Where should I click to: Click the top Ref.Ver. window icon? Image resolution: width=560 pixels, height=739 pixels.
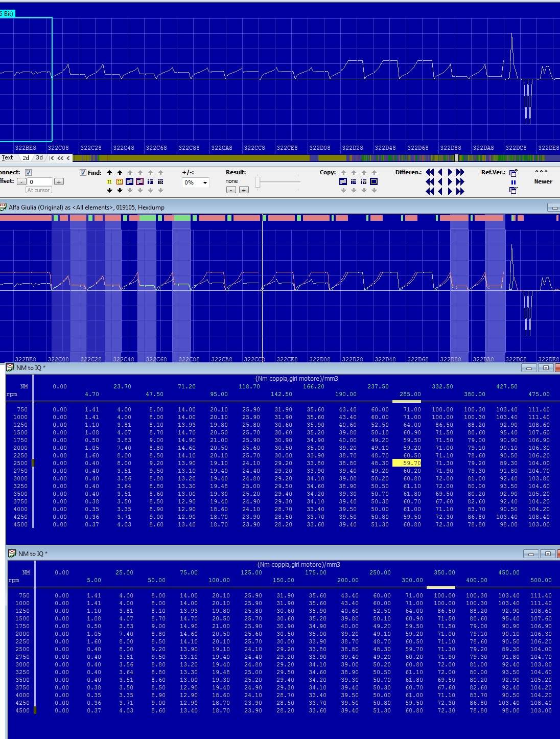click(x=513, y=173)
